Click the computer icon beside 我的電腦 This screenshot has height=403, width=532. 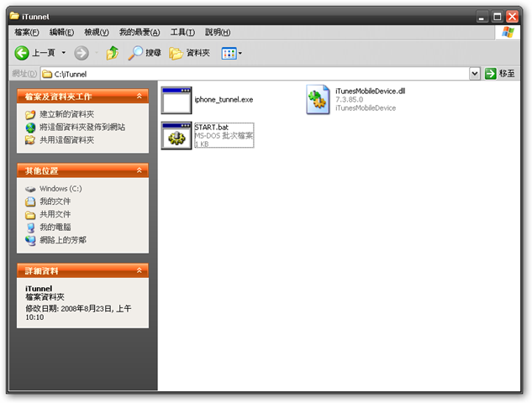tap(30, 228)
